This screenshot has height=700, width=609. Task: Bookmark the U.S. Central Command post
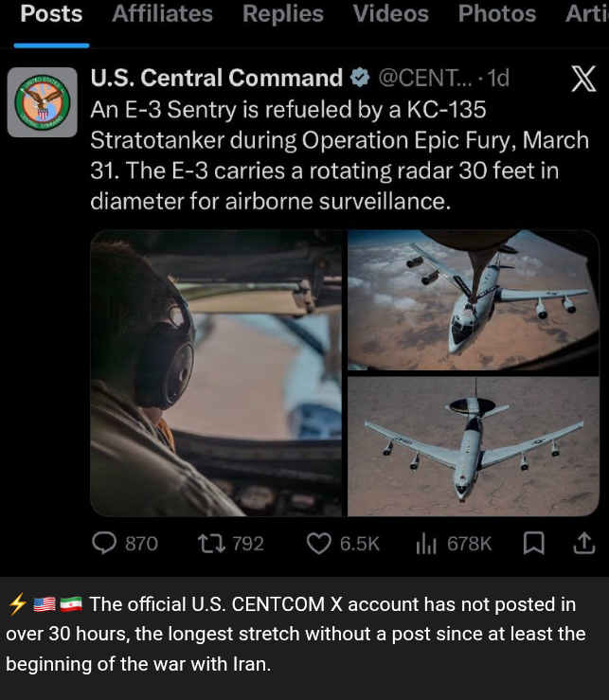(534, 543)
